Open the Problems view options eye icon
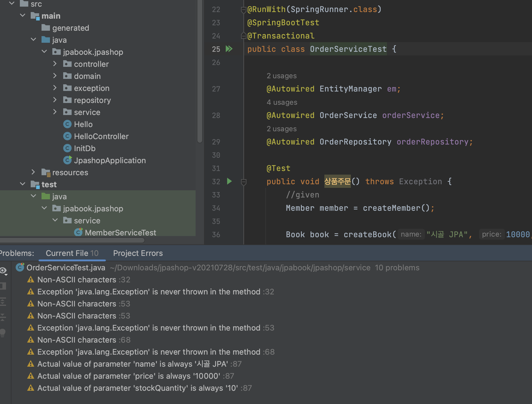 click(x=4, y=271)
